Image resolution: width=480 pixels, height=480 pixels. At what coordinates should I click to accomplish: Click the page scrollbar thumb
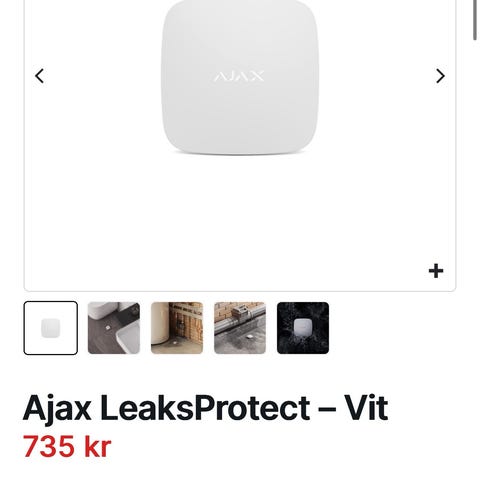click(x=475, y=19)
